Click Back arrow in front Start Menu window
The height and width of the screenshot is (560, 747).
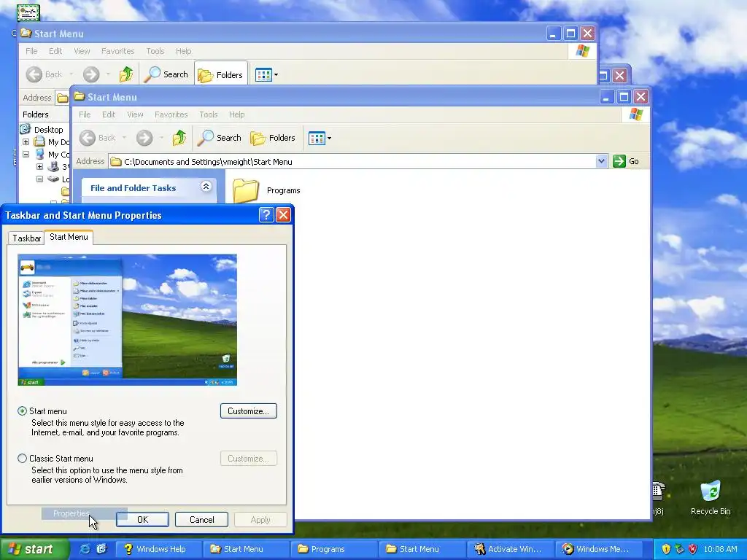click(x=88, y=138)
